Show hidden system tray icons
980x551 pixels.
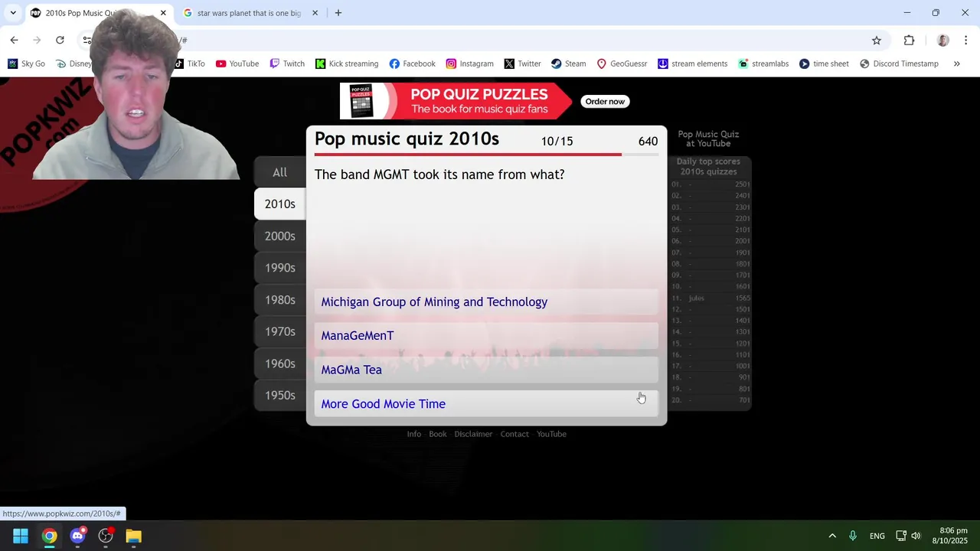(x=832, y=536)
